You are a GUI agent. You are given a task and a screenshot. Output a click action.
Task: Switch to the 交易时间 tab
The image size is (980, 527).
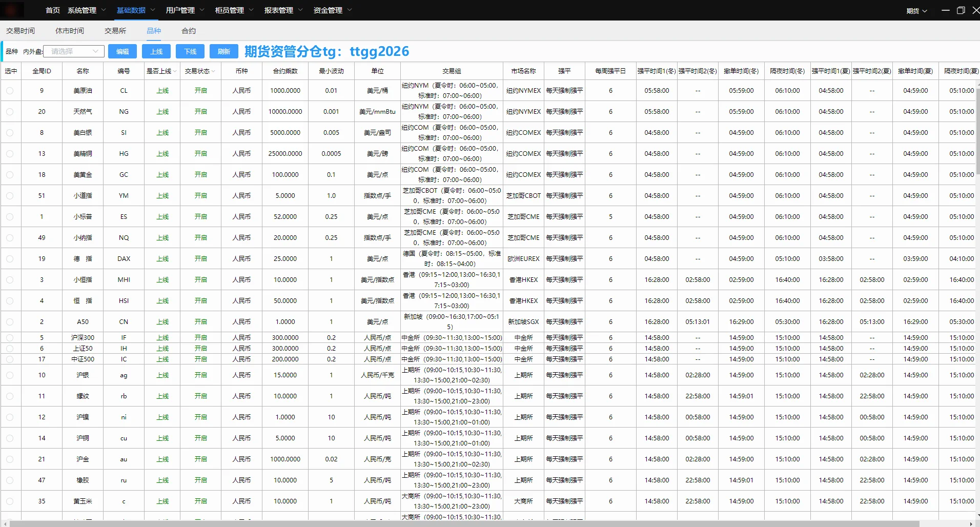(x=20, y=31)
